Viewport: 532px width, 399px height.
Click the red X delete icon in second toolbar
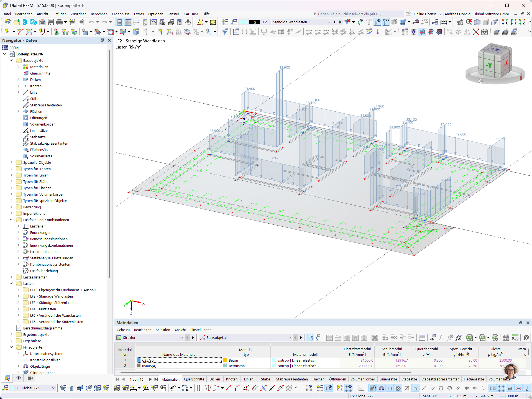coord(476,32)
